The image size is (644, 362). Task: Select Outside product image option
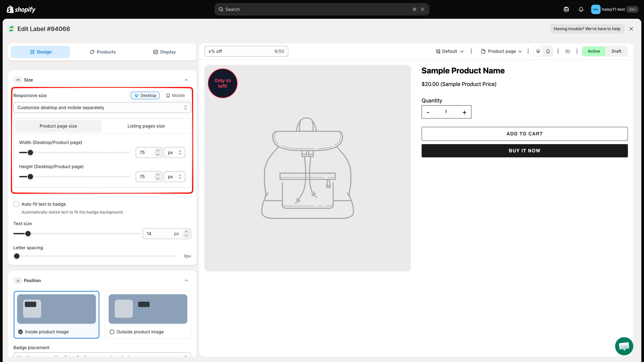[148, 315]
